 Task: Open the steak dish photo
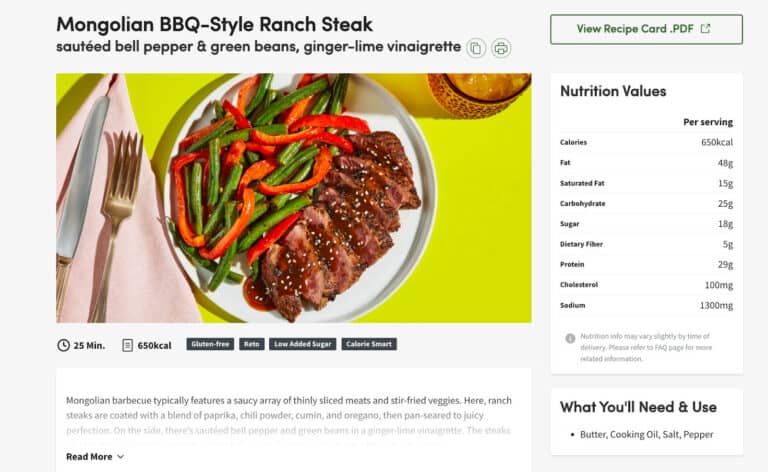coord(294,198)
